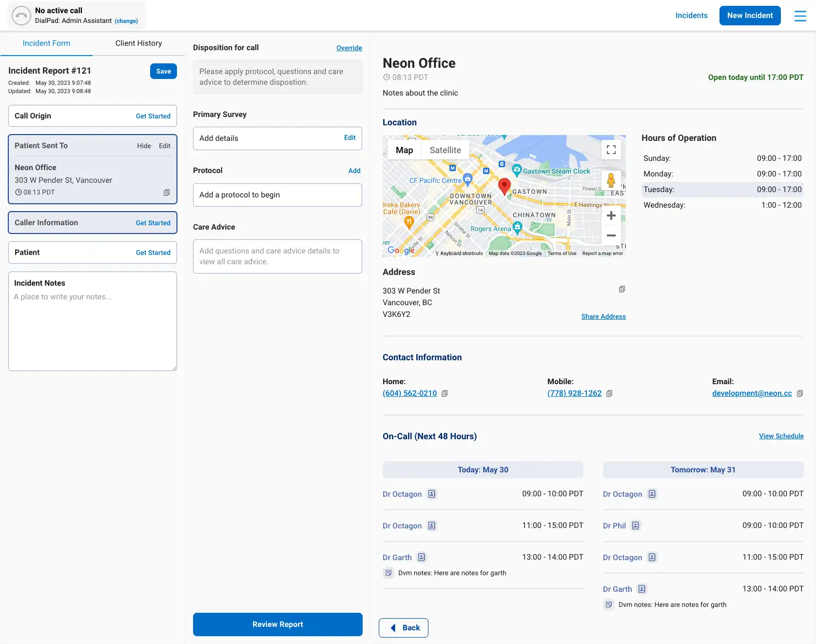Image resolution: width=816 pixels, height=644 pixels.
Task: Open contact card for Dr Octagon 11:00 tomorrow
Action: point(652,557)
